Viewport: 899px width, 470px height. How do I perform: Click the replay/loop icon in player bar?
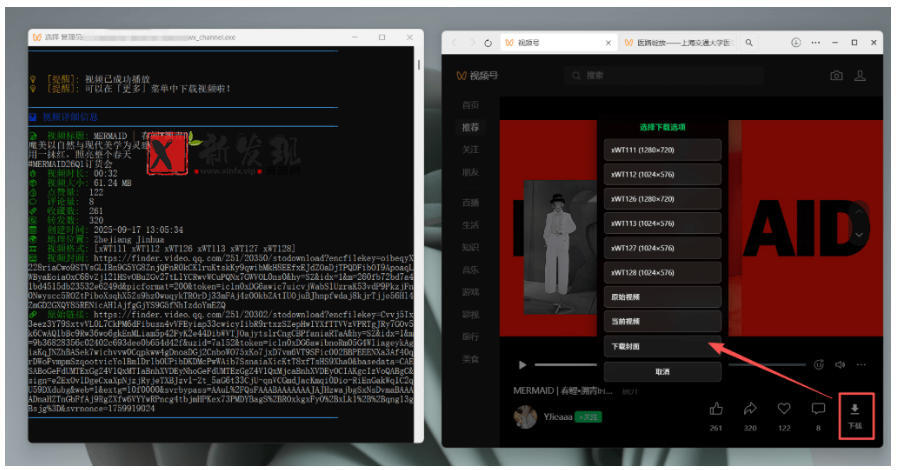819,365
